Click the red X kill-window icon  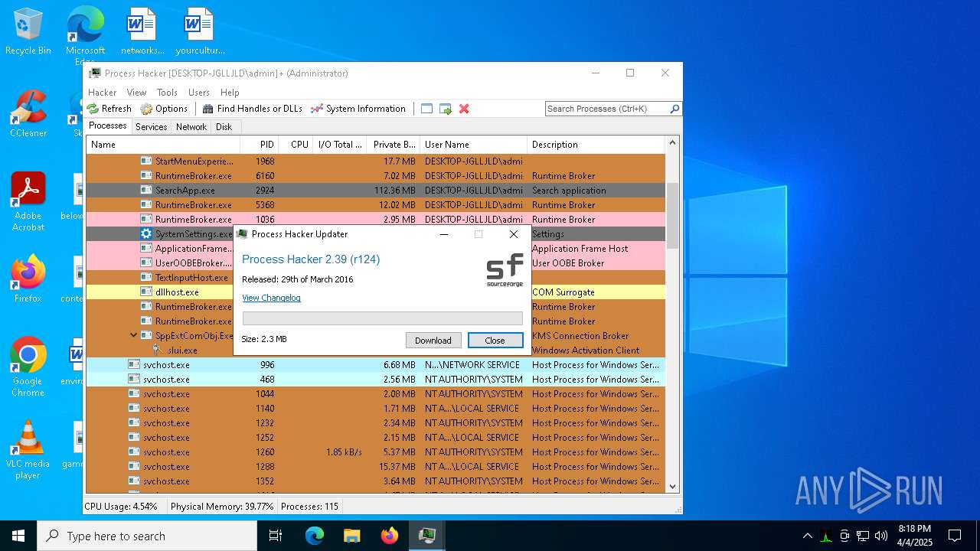(x=464, y=109)
